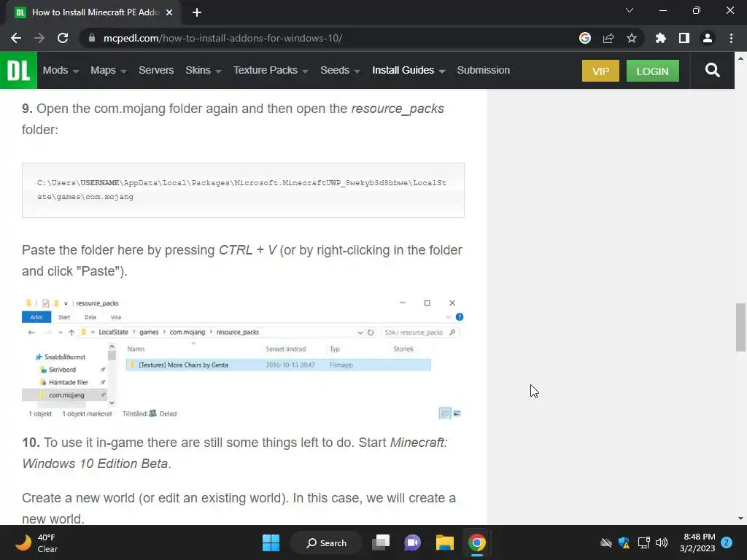Click the weather widget showing 40°F
The image size is (747, 560).
pyautogui.click(x=36, y=542)
